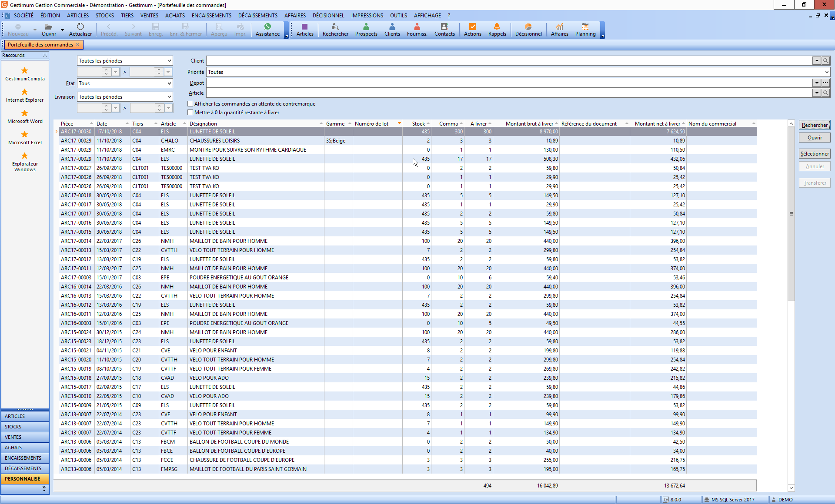The width and height of the screenshot is (835, 504).
Task: Click the Client search magnifier icon
Action: (825, 61)
